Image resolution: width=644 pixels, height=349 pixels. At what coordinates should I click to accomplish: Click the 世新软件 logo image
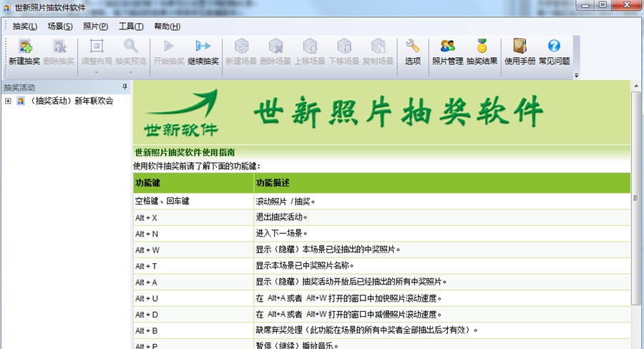pyautogui.click(x=181, y=112)
